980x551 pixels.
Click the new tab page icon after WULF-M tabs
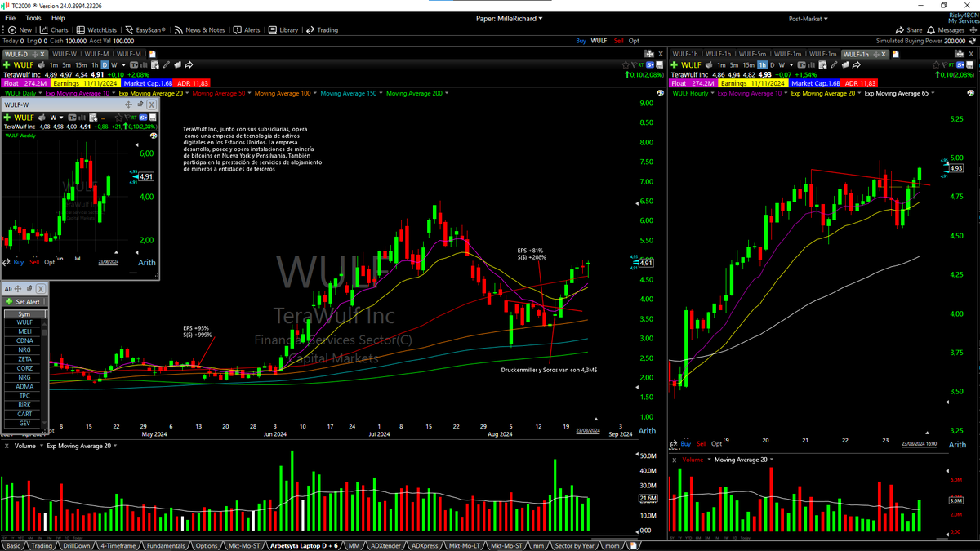coord(153,54)
